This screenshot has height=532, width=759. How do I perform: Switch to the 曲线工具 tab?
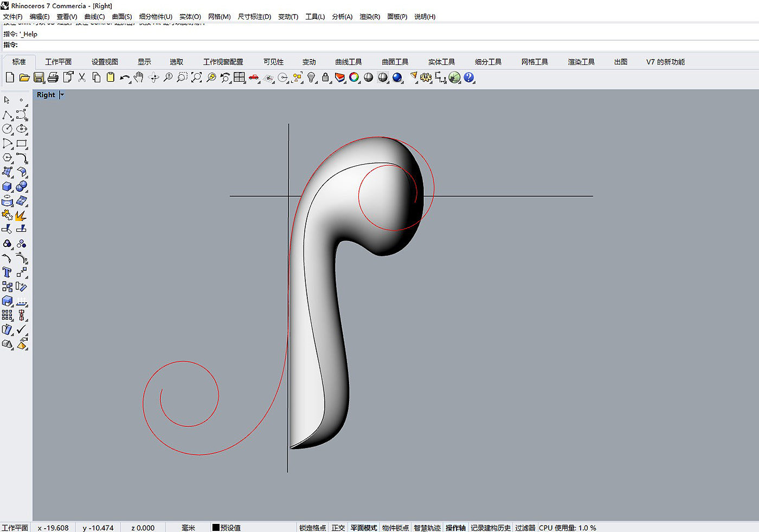(348, 62)
